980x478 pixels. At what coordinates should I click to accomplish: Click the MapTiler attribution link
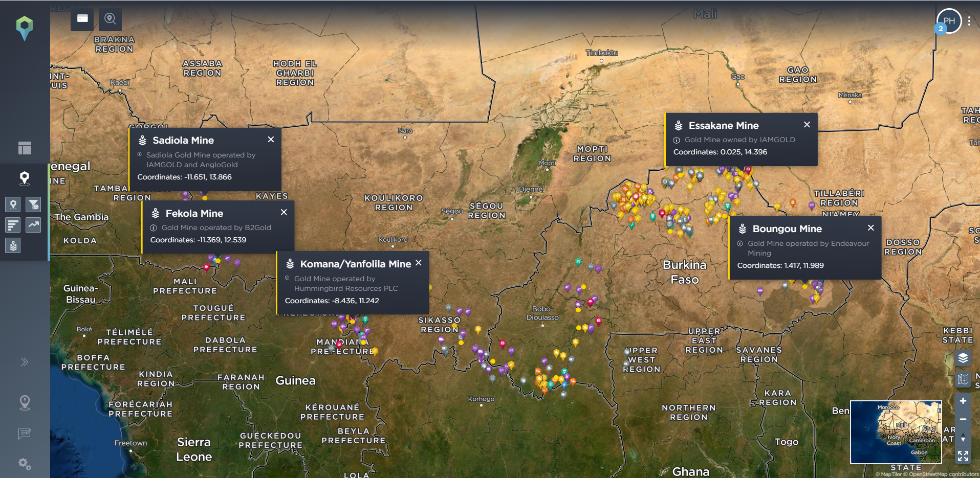point(889,474)
